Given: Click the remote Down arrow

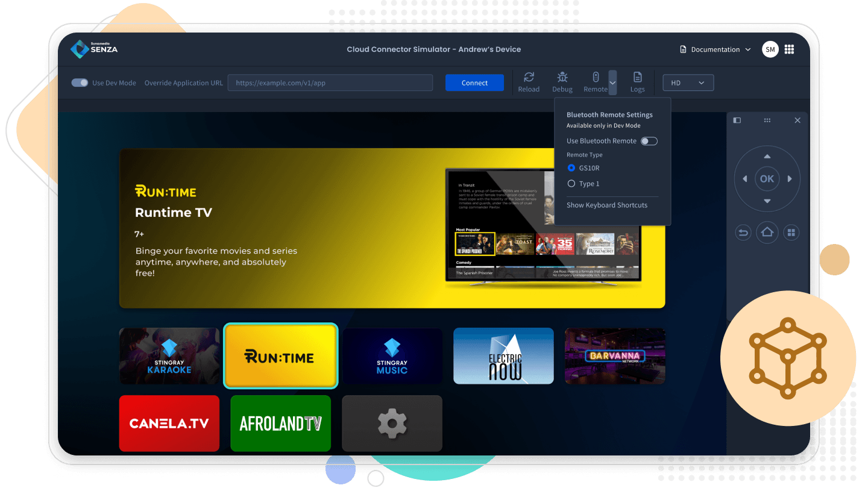Looking at the screenshot, I should pos(767,201).
